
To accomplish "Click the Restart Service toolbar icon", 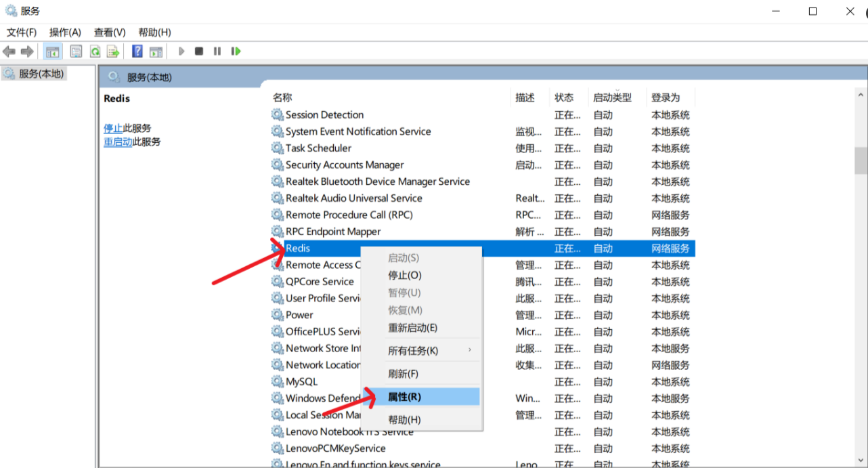I will (x=236, y=51).
